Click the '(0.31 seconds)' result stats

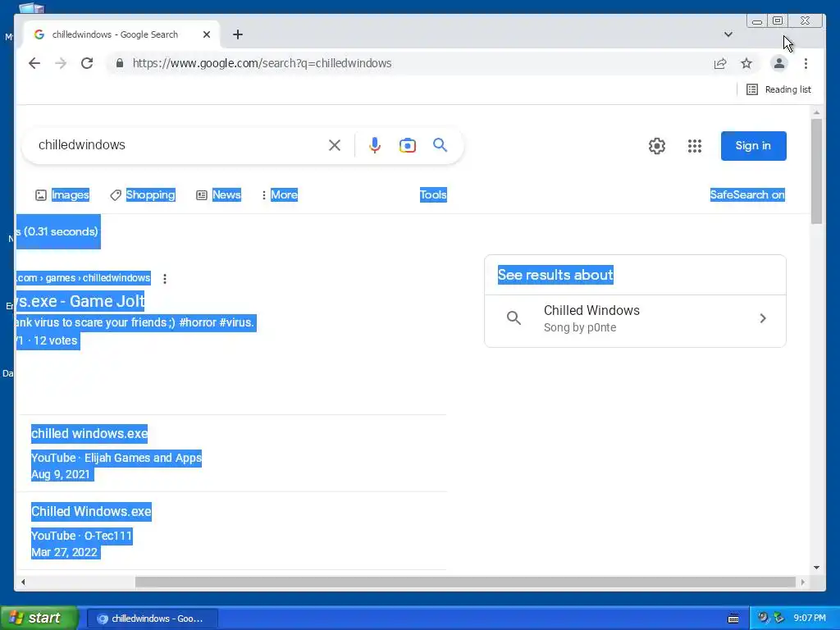61,231
